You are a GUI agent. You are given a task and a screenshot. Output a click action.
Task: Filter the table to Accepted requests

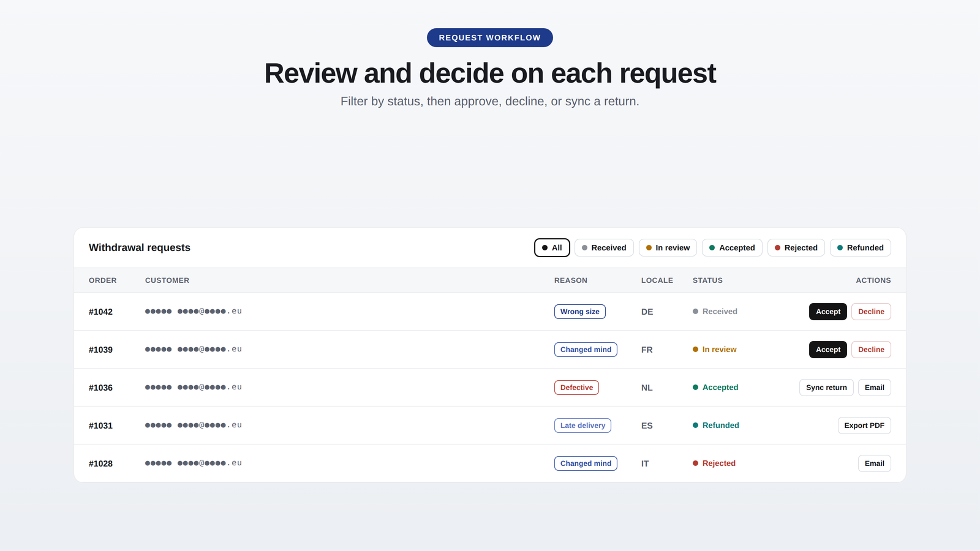(732, 248)
